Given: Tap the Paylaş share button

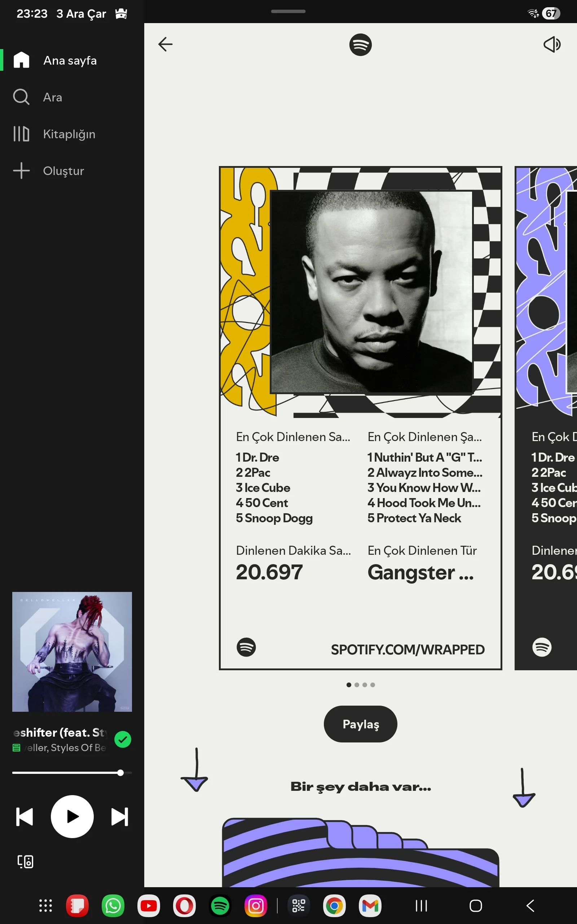Looking at the screenshot, I should pyautogui.click(x=360, y=724).
